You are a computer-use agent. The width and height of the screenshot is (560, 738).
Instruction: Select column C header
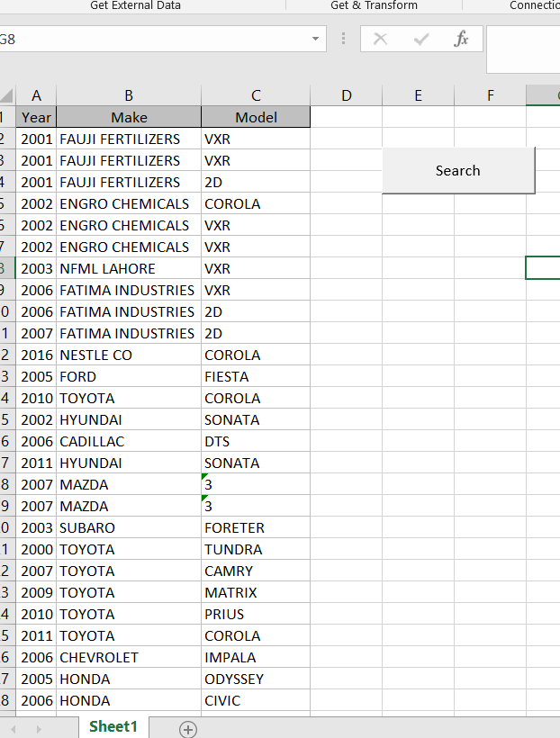[x=256, y=95]
